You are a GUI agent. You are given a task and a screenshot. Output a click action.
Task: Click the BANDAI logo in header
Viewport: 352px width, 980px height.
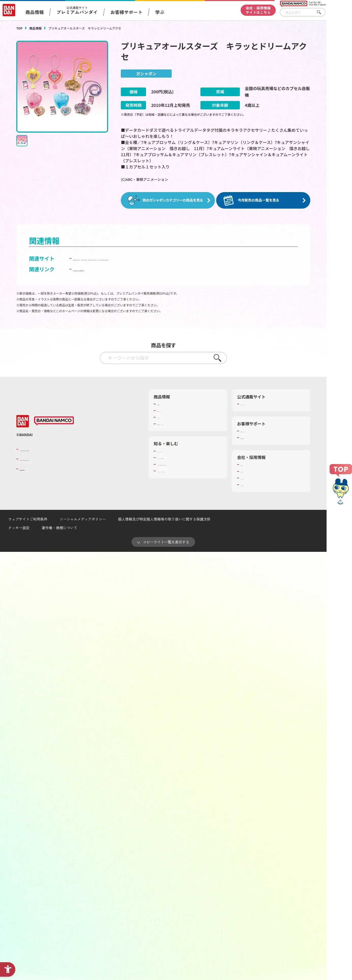pyautogui.click(x=9, y=10)
